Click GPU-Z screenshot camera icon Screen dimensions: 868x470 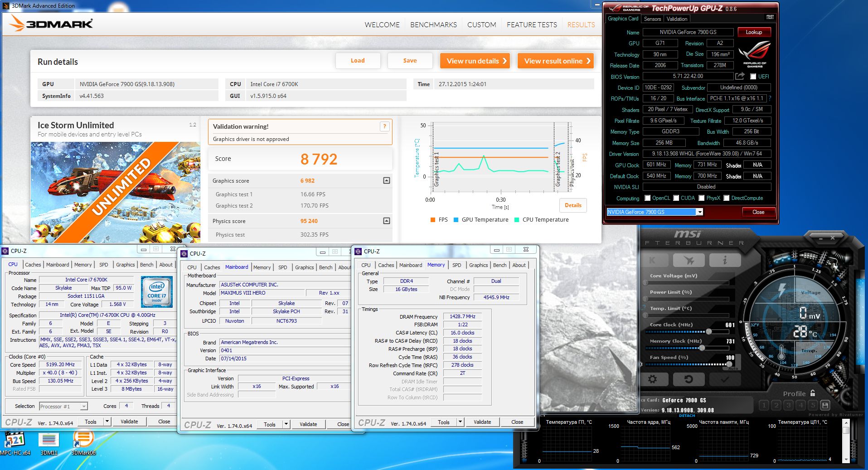770,17
